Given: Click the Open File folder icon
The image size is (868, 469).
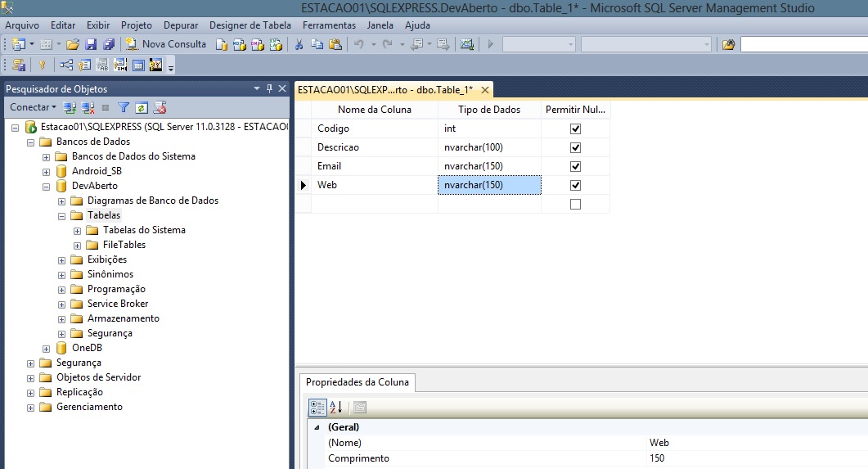Looking at the screenshot, I should coord(73,44).
